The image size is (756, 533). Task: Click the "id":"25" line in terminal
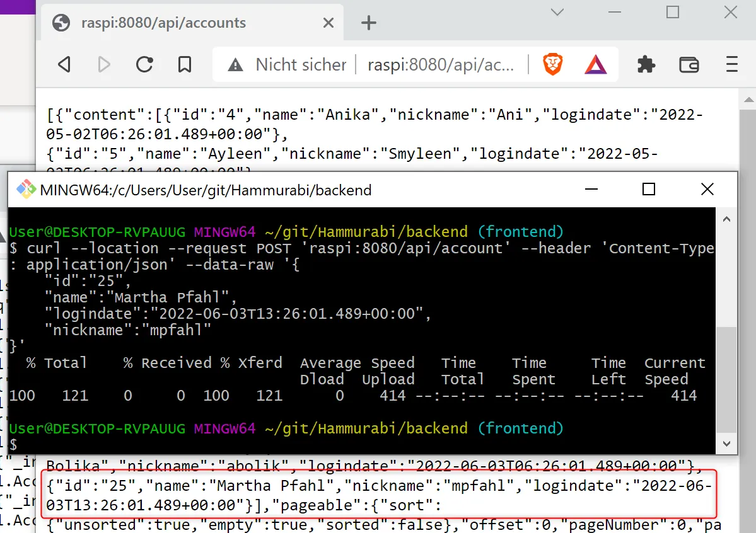88,281
